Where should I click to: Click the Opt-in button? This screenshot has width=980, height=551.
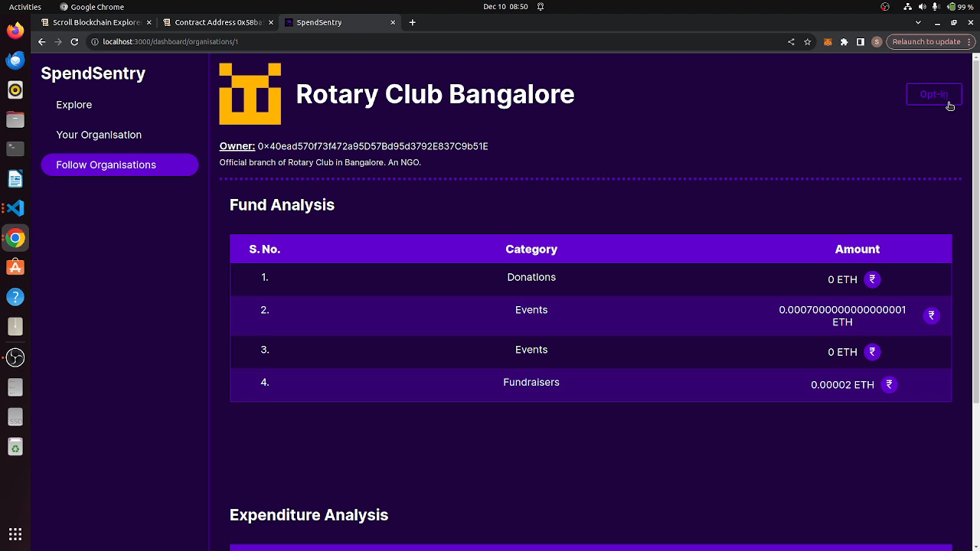(x=933, y=94)
